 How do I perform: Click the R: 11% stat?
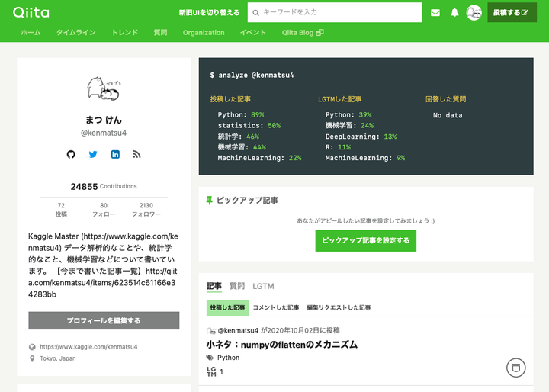[x=338, y=147]
